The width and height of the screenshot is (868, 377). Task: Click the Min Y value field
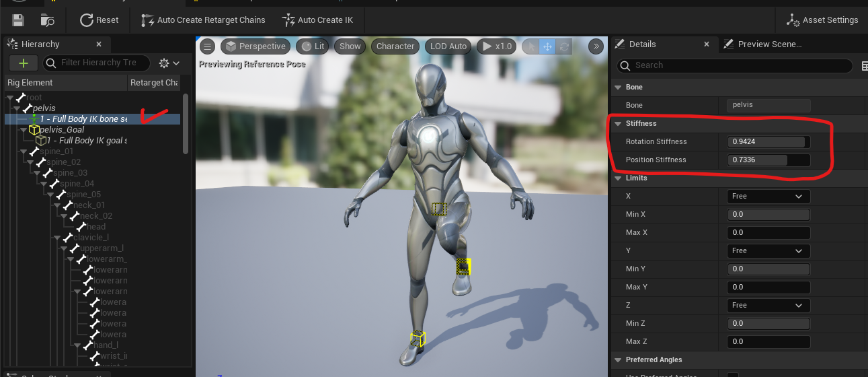pos(768,269)
